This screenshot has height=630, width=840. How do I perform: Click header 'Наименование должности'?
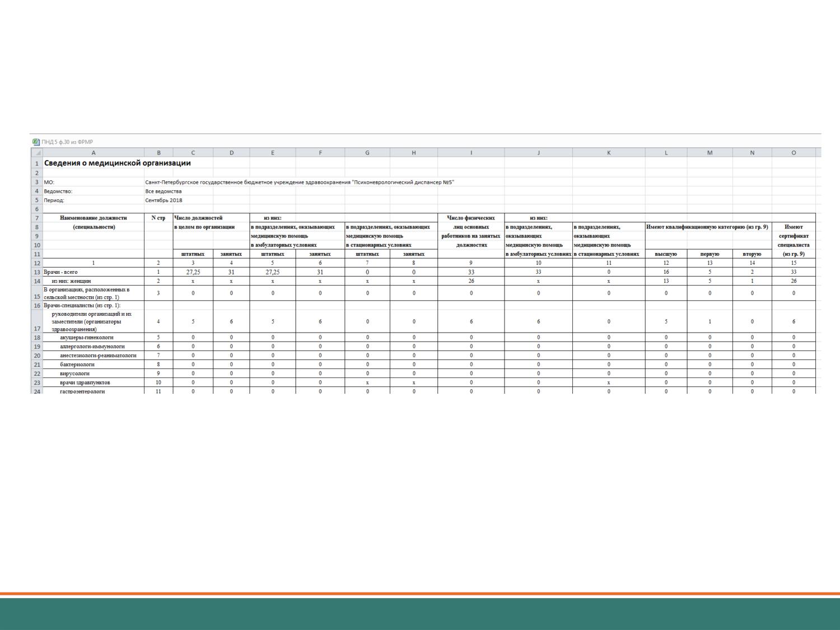[94, 218]
